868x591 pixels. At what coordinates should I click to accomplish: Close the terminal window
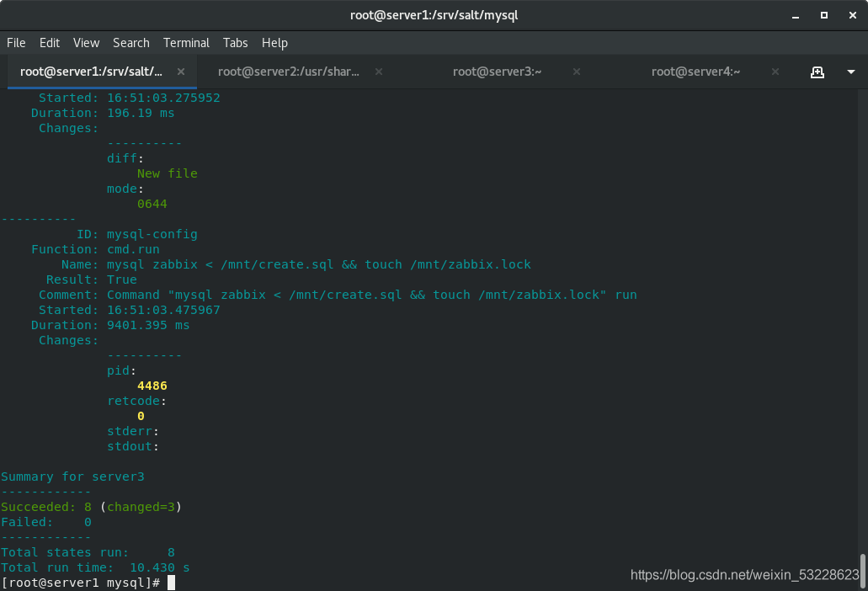tap(853, 15)
